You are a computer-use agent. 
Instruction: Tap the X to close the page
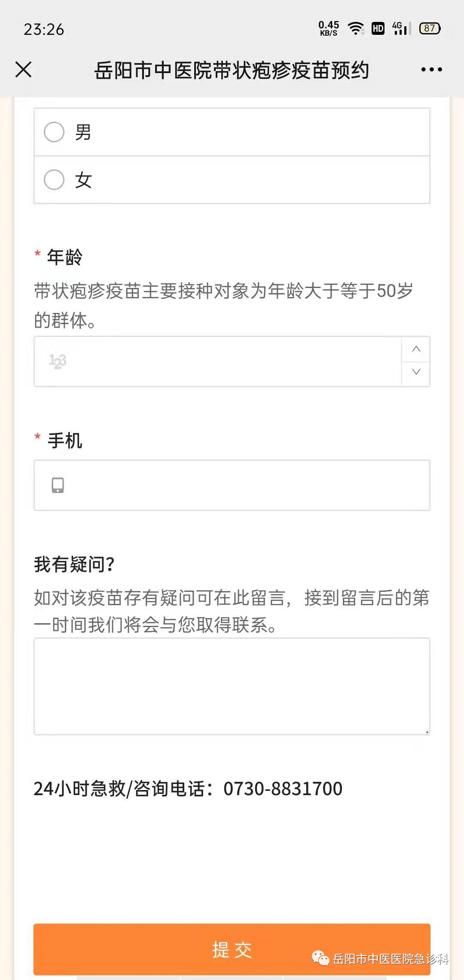[24, 69]
